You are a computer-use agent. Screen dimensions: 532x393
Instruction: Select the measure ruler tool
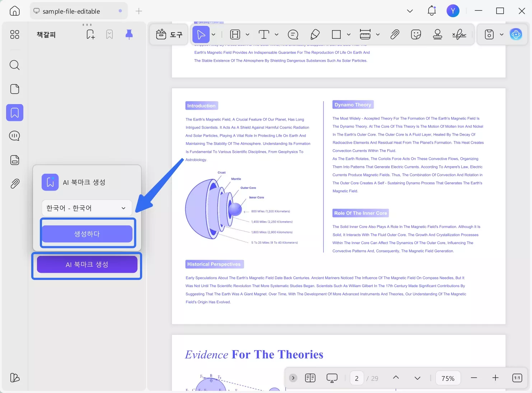(x=365, y=34)
